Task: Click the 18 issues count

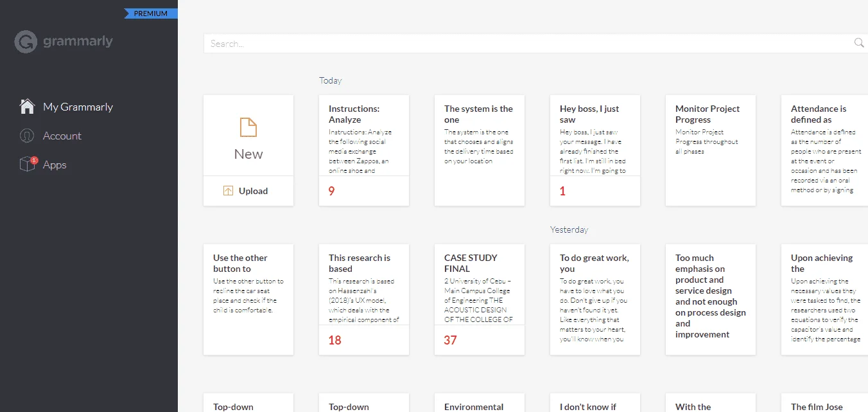Action: pyautogui.click(x=334, y=340)
